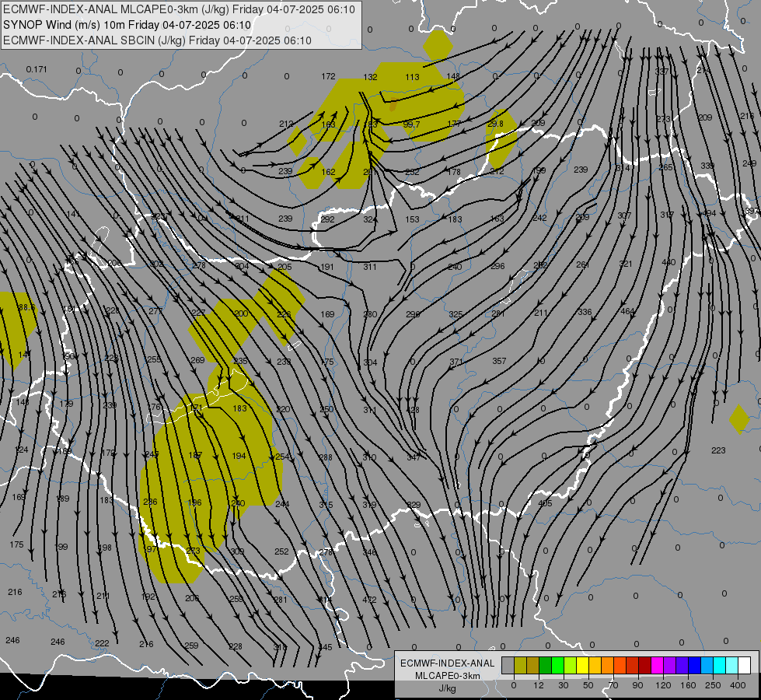Click the white swatch in the color legend

click(745, 665)
